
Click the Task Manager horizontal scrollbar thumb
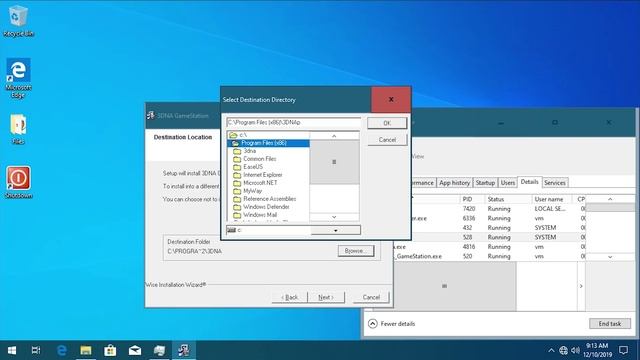click(444, 286)
